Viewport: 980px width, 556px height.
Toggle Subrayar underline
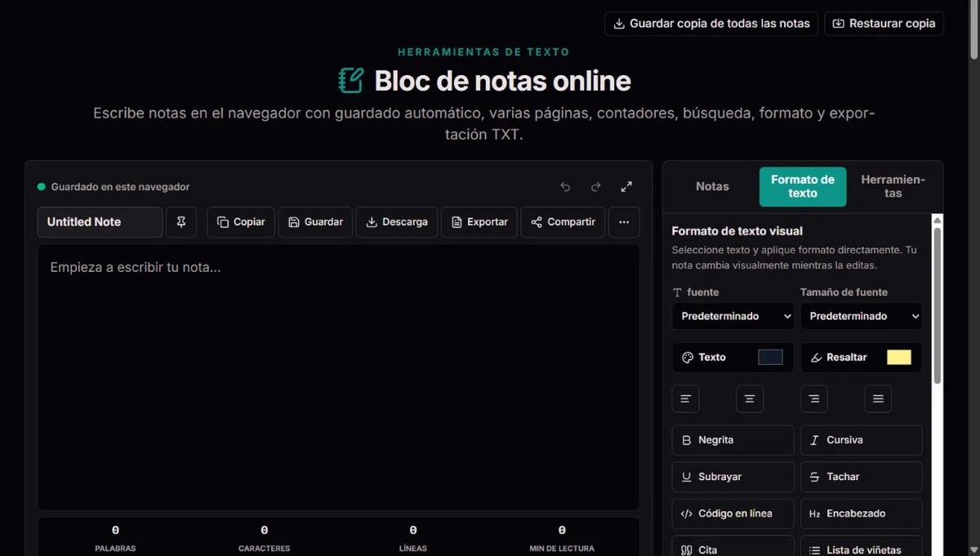(x=733, y=477)
